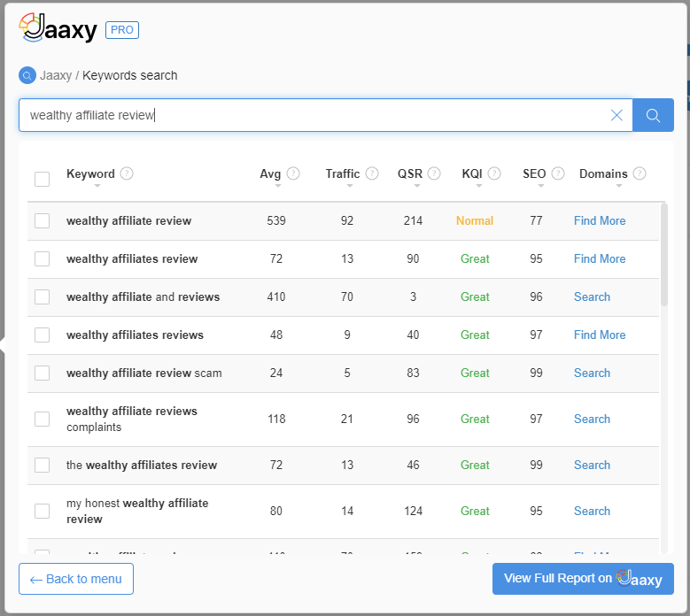Sort by SEO column arrow

541,186
